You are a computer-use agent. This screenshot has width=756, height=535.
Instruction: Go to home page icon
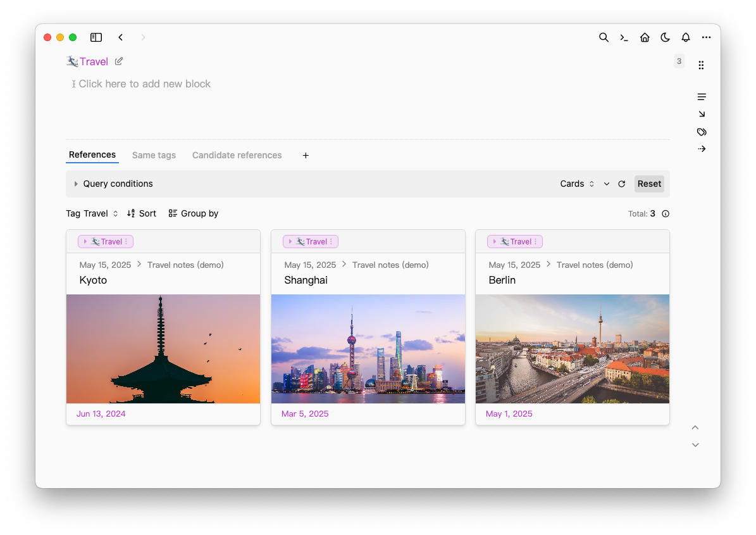pyautogui.click(x=645, y=37)
